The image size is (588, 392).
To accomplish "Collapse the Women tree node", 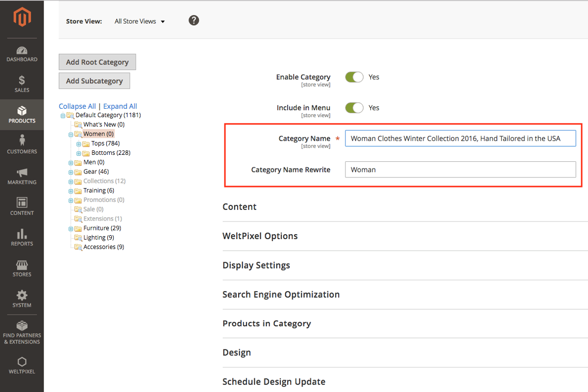I will [71, 134].
